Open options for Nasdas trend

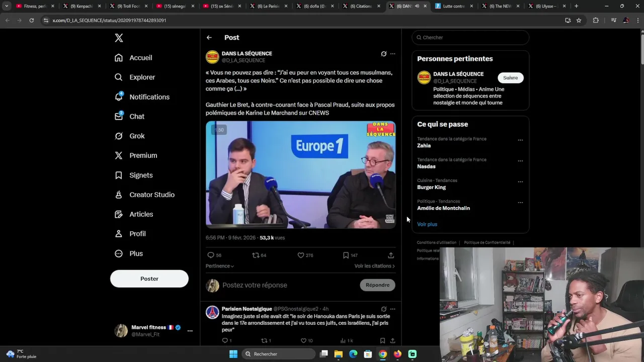click(x=520, y=161)
